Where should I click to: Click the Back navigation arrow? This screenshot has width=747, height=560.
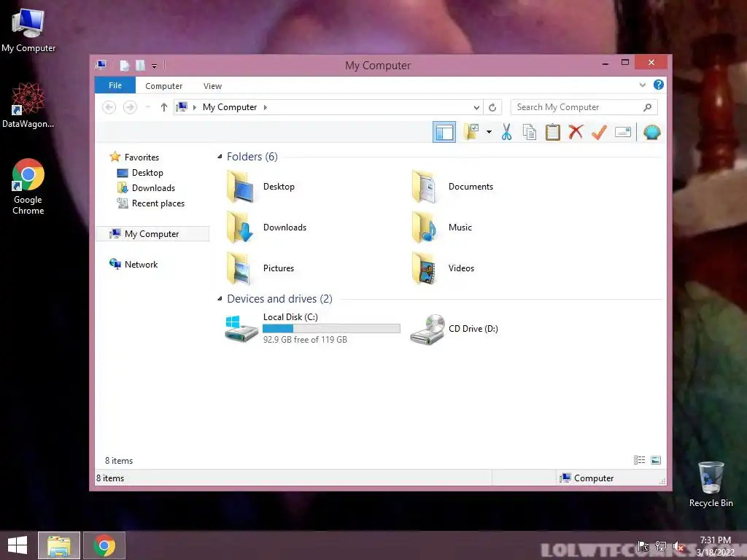click(109, 107)
